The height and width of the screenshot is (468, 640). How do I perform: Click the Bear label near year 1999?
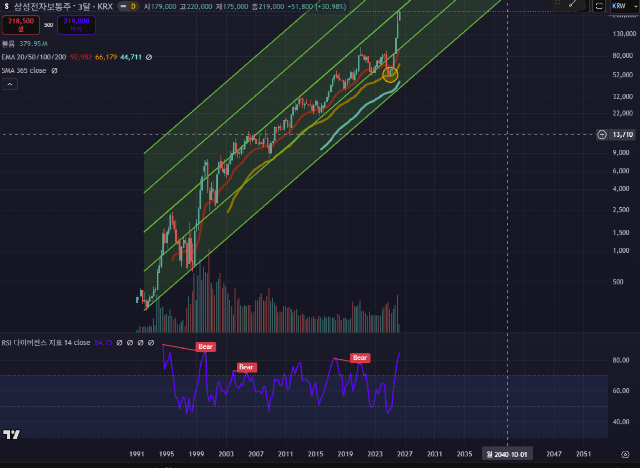(x=206, y=347)
